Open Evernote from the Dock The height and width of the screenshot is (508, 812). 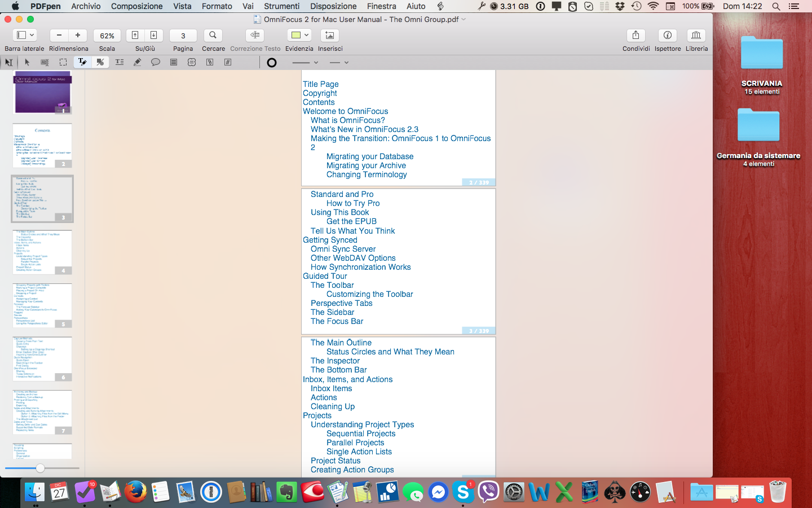[x=286, y=492]
